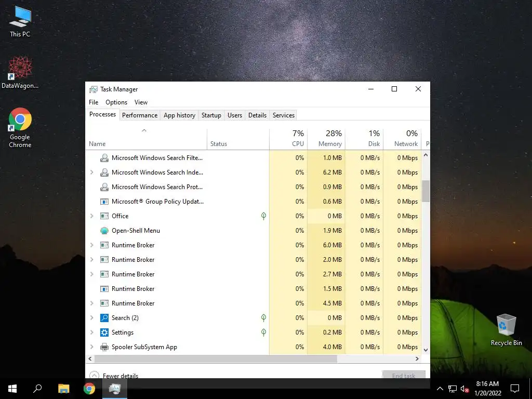Click the suspended leaf icon on Office row
This screenshot has height=399, width=532.
(x=263, y=216)
